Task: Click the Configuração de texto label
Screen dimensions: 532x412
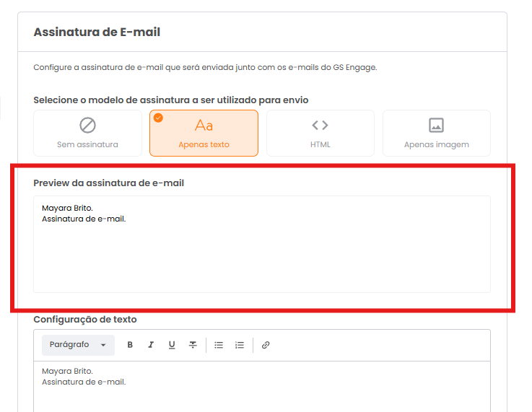Action: click(x=84, y=319)
